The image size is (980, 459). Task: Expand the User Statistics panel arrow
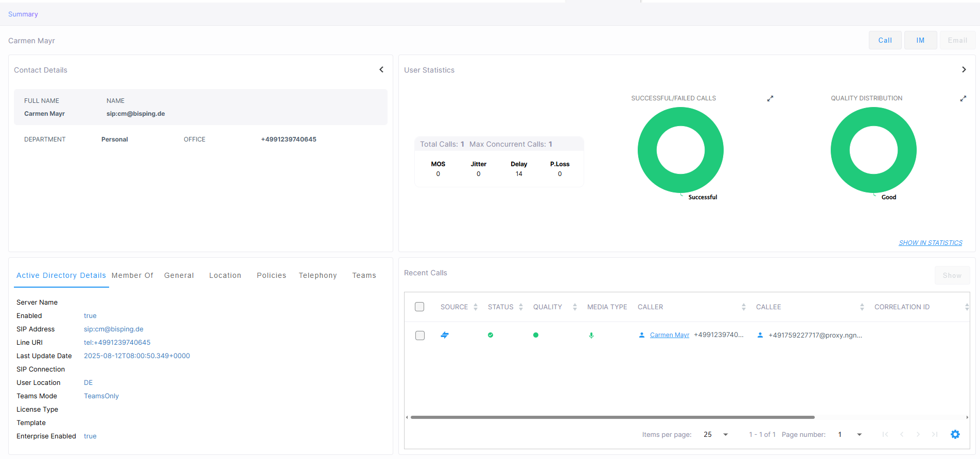pos(964,69)
